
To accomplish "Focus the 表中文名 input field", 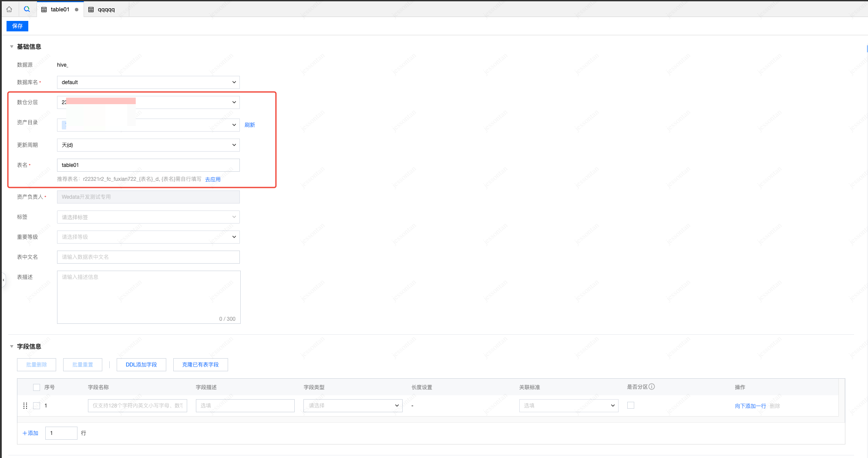I will [x=148, y=257].
